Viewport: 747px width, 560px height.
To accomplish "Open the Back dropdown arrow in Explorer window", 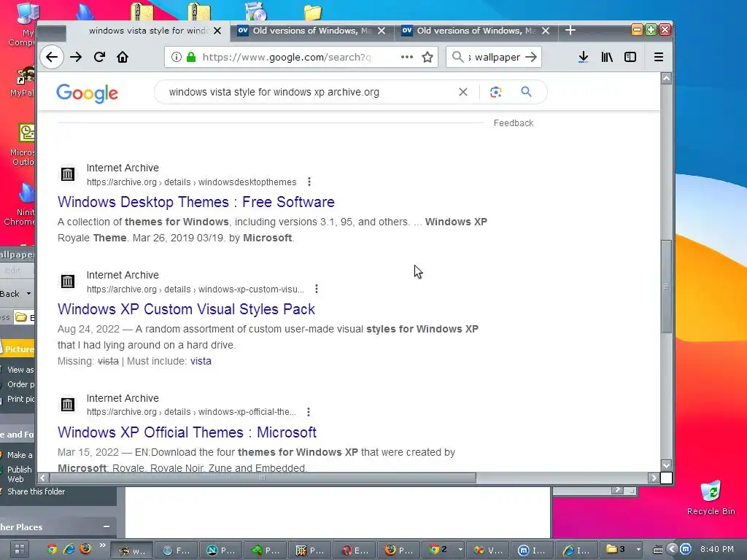I will tap(28, 294).
